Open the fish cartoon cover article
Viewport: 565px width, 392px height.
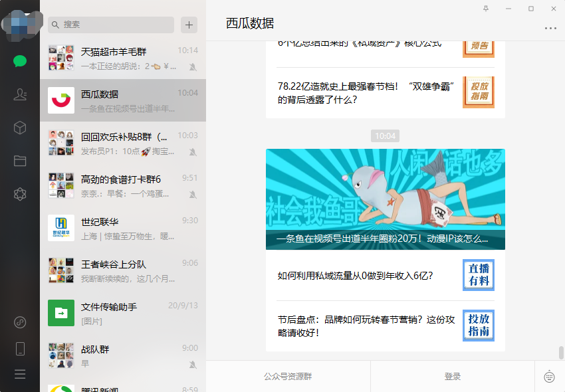(x=386, y=199)
